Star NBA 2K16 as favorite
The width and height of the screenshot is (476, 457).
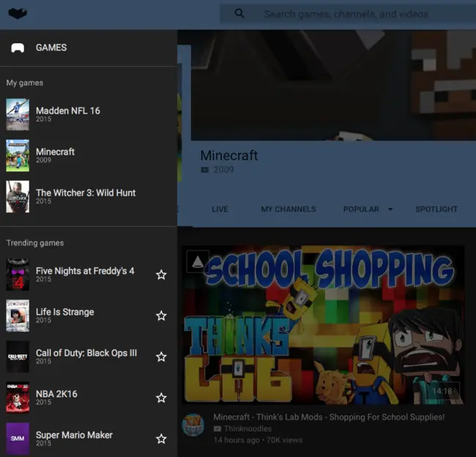(161, 398)
